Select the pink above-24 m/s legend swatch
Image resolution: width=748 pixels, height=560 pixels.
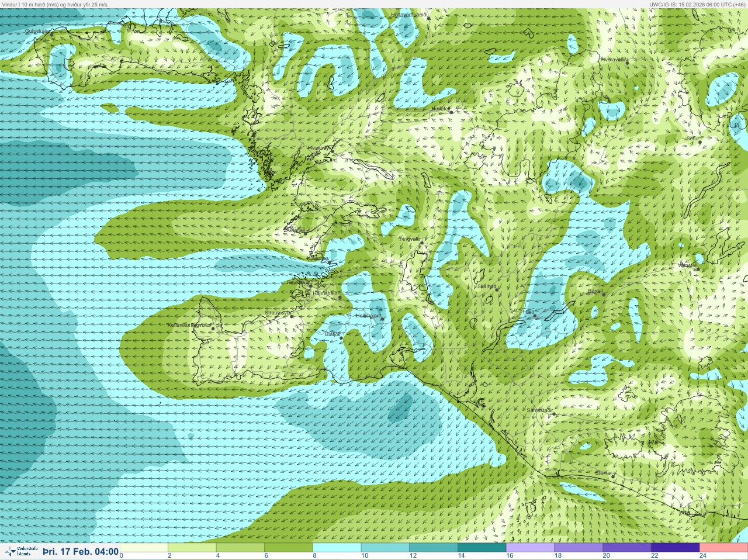pos(723,548)
